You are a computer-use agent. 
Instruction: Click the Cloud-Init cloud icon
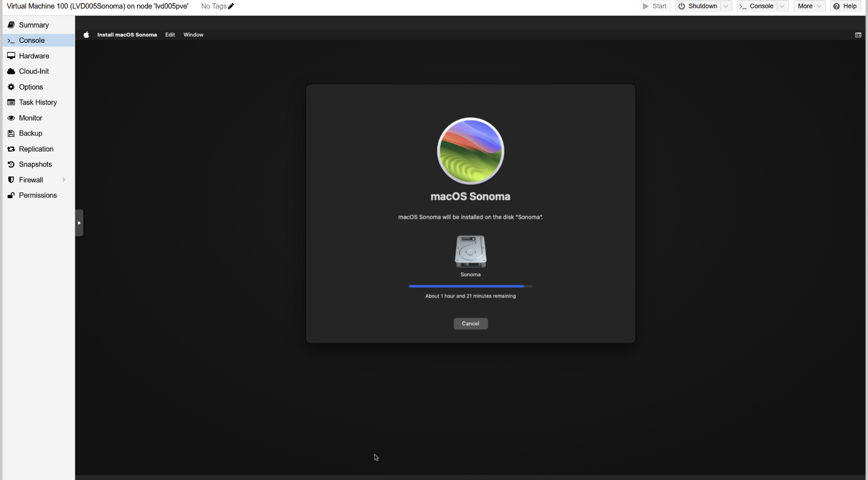tap(11, 71)
